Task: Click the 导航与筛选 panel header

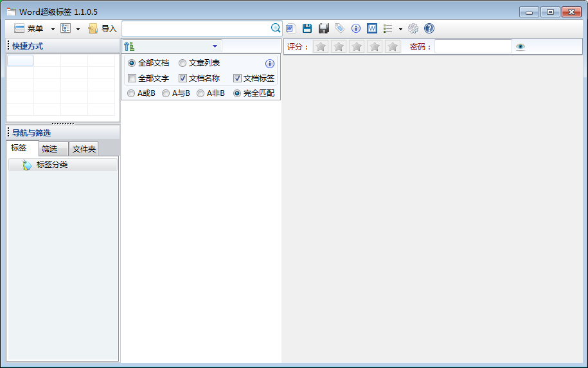Action: 63,133
